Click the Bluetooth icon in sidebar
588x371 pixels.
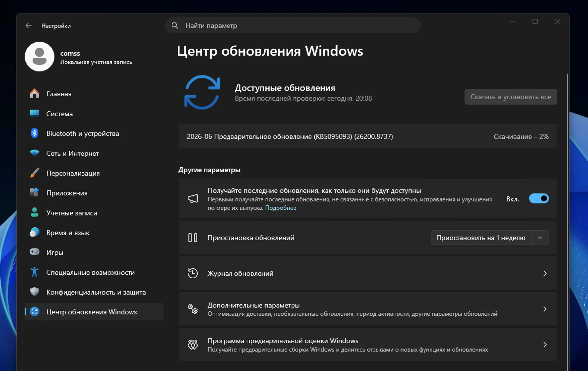[34, 133]
